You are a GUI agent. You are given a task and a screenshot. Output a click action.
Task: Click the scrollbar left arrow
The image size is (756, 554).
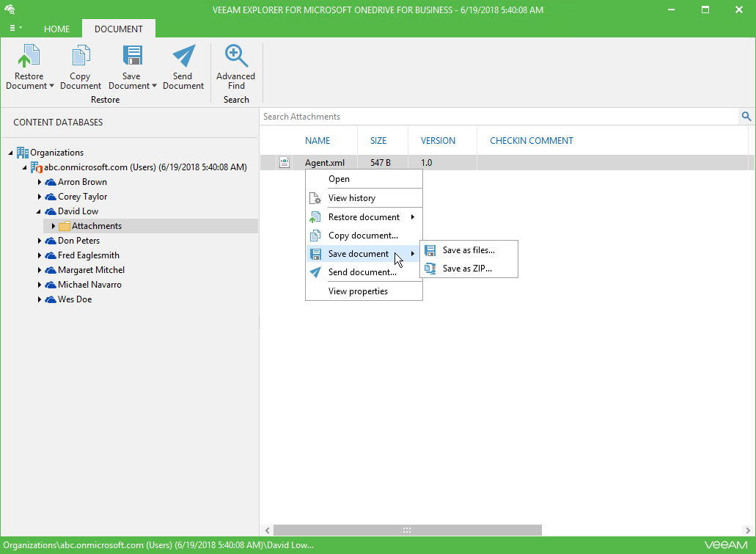click(268, 531)
